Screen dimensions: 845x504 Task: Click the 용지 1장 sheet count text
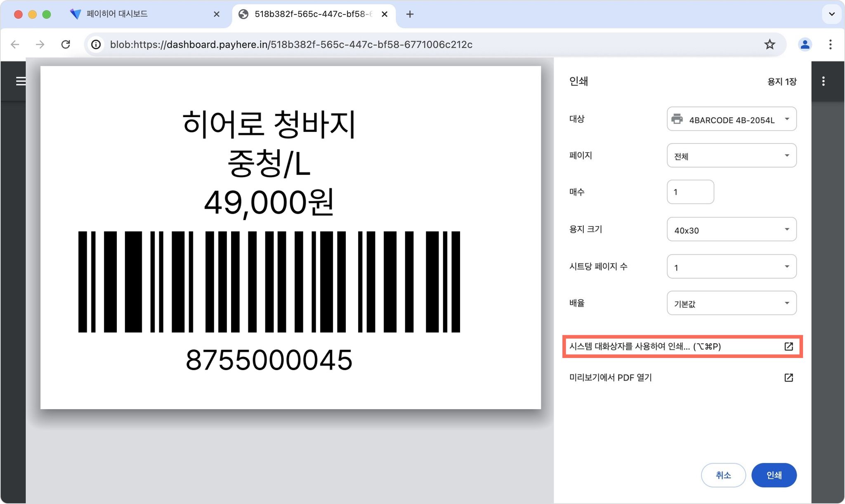pyautogui.click(x=782, y=82)
